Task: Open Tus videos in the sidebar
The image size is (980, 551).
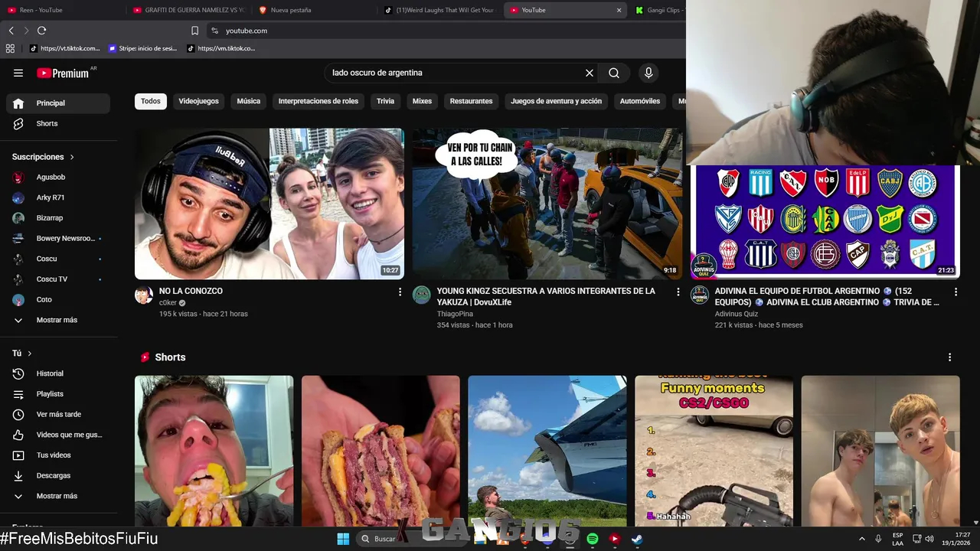Action: tap(58, 455)
